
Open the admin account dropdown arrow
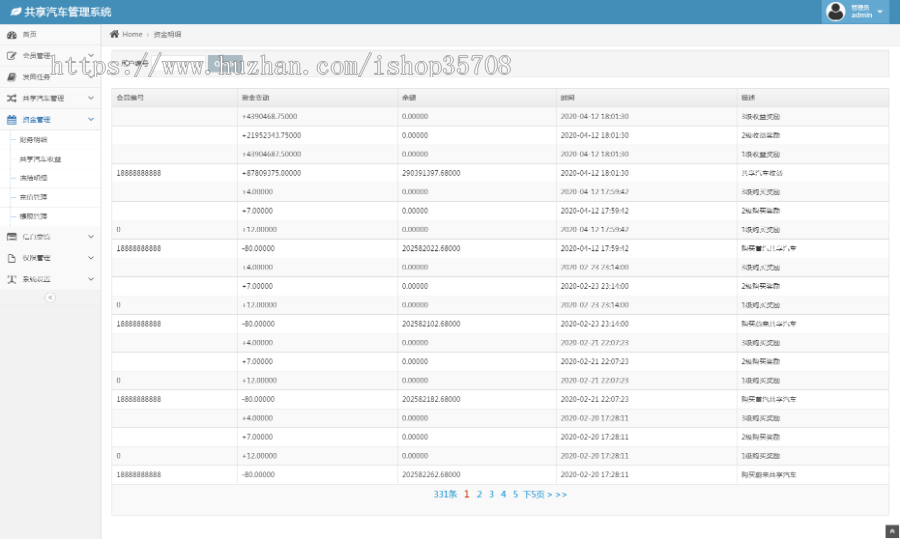[x=880, y=12]
